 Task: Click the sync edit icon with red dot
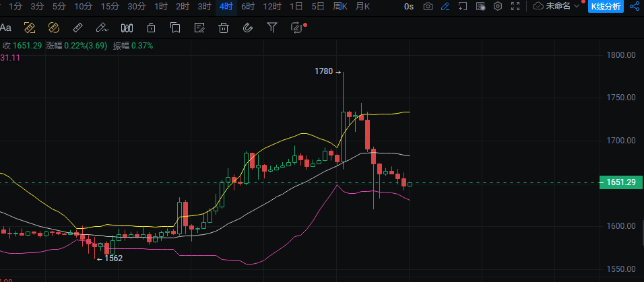click(297, 28)
